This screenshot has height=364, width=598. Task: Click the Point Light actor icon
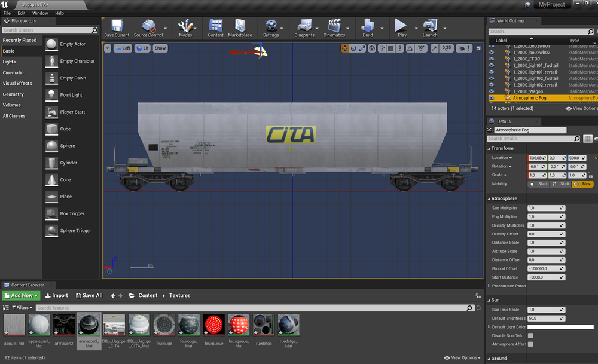tap(51, 95)
